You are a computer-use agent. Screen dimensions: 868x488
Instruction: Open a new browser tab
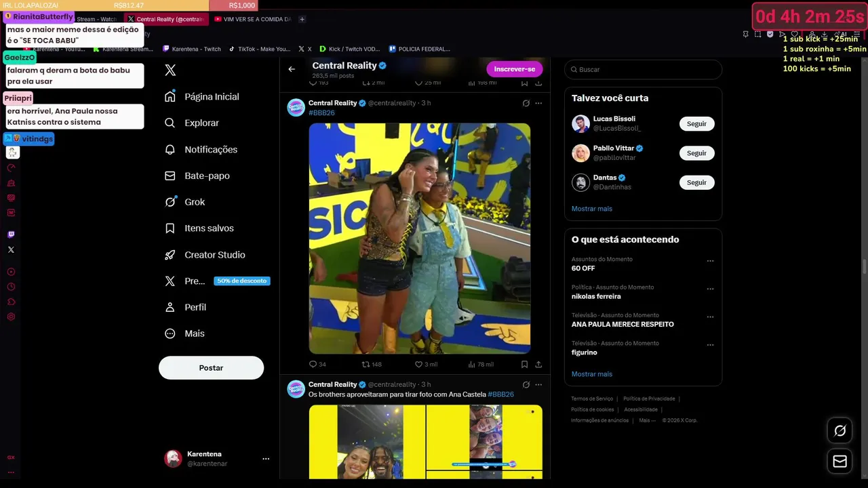point(302,19)
